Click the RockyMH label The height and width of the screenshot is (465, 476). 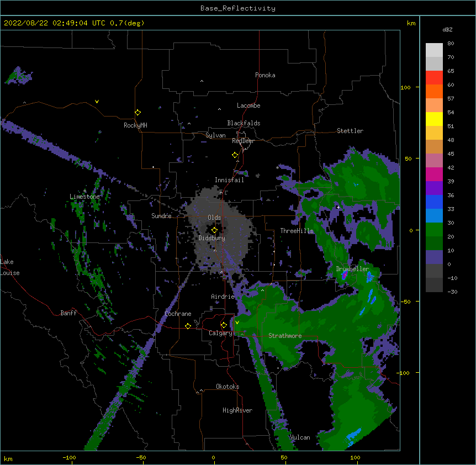pos(135,125)
